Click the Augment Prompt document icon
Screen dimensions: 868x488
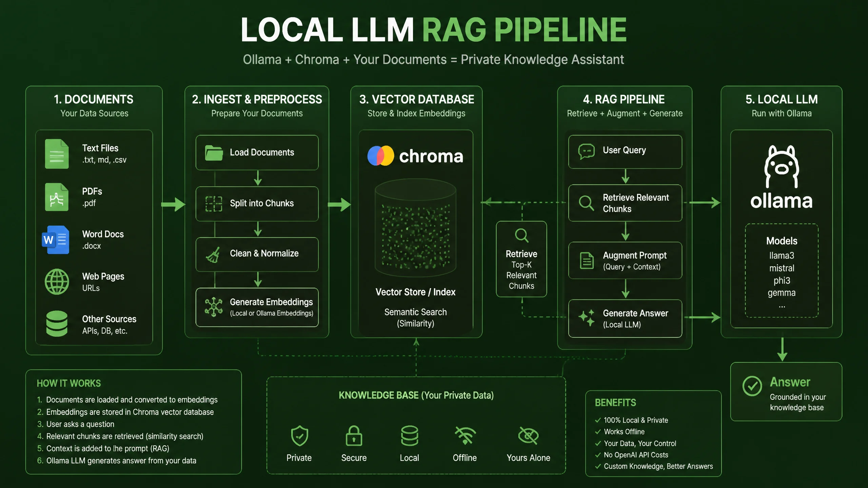[587, 261]
